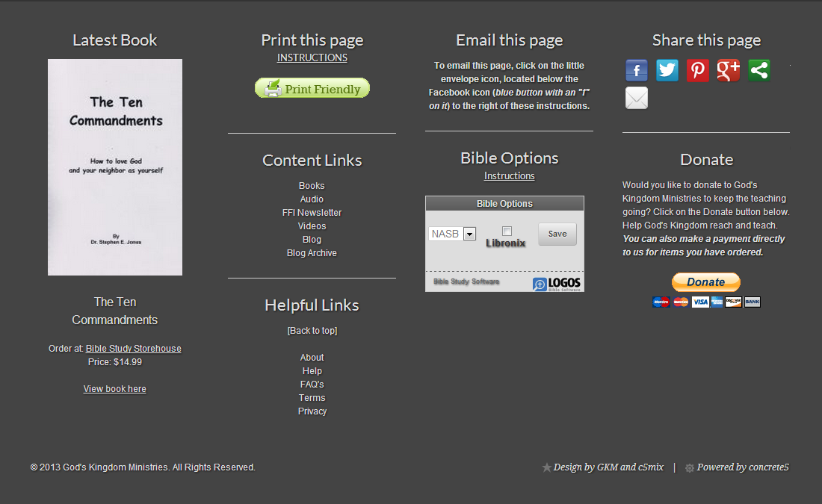
Task: Click The Ten Commandments book cover
Action: tap(115, 167)
